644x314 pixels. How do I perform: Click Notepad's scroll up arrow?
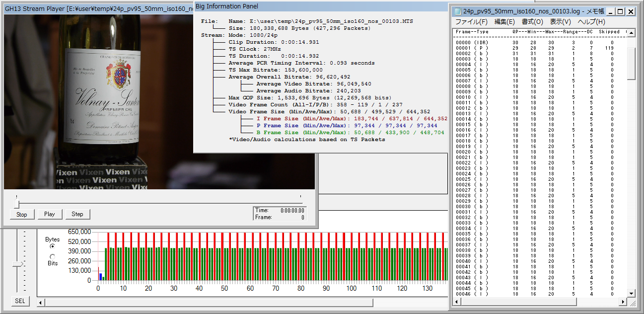(x=631, y=33)
